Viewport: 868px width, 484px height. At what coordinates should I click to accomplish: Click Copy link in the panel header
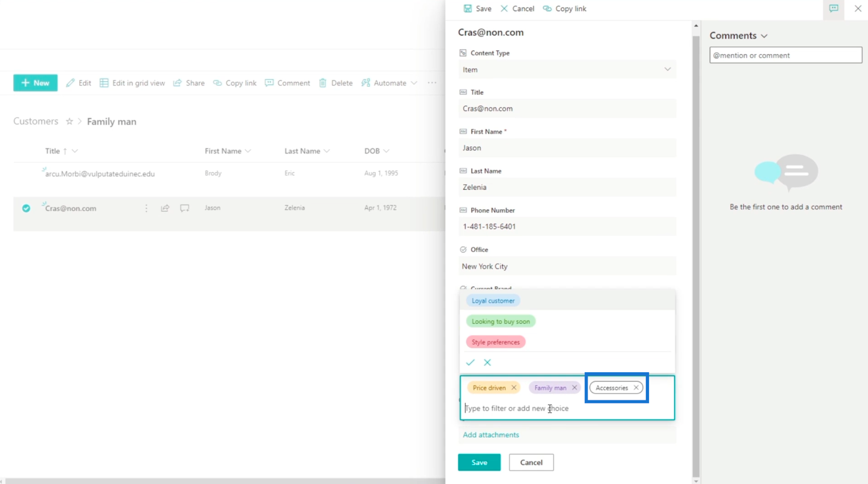tap(565, 9)
